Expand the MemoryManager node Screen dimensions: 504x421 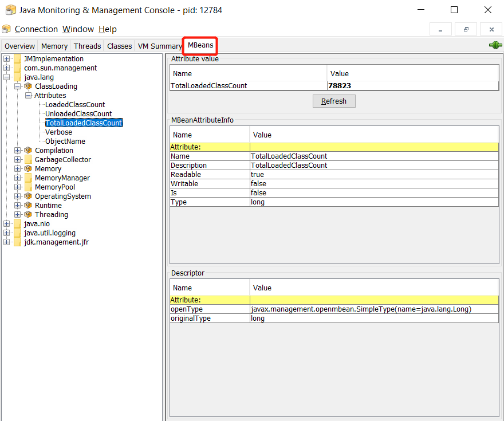coord(18,178)
